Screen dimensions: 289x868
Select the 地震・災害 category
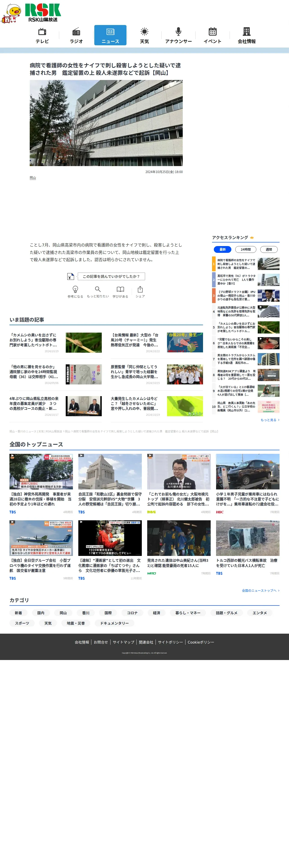[76, 623]
